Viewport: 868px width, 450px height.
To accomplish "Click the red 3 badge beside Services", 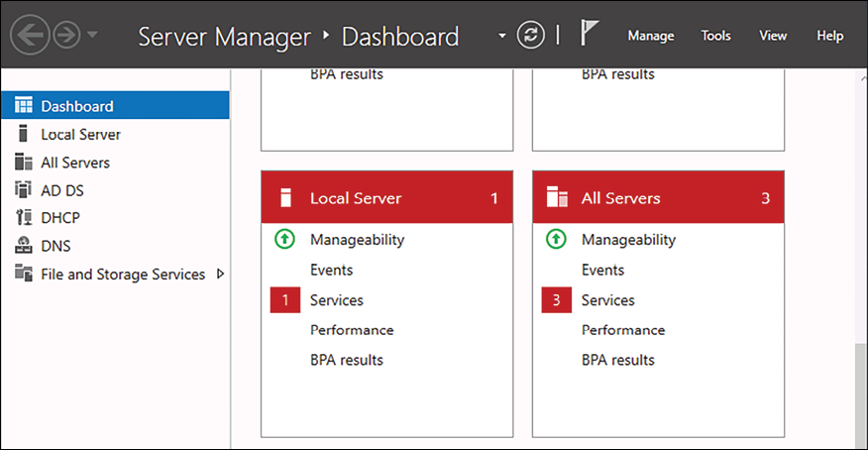I will [556, 300].
